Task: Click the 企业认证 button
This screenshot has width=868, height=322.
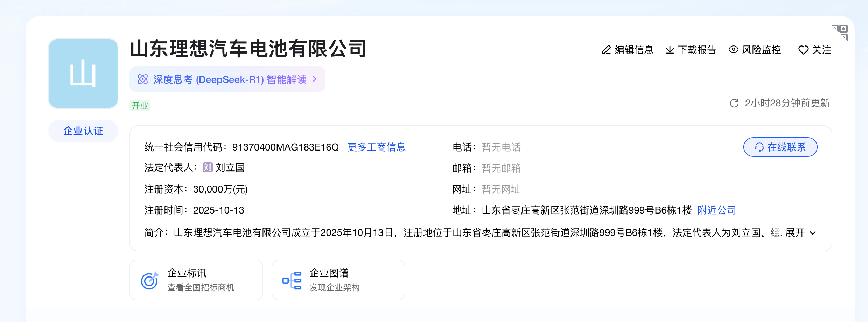Action: [83, 131]
